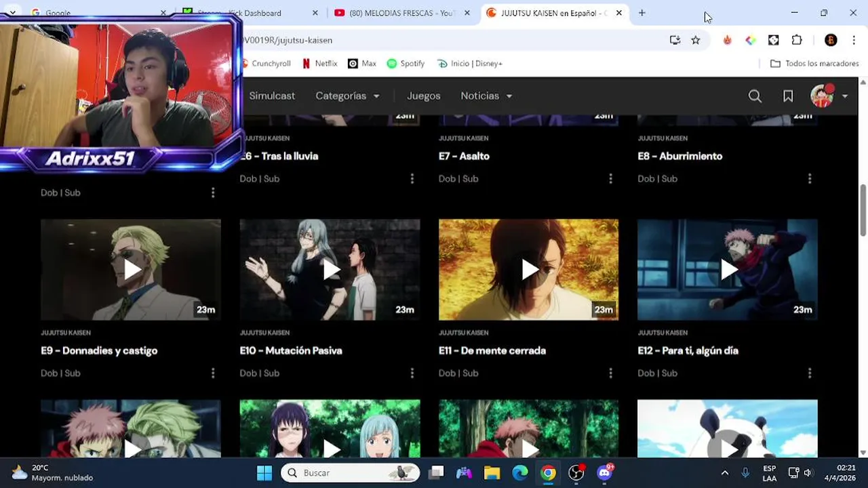Open E11 - De mente cerrada title link
The height and width of the screenshot is (488, 868).
[492, 350]
